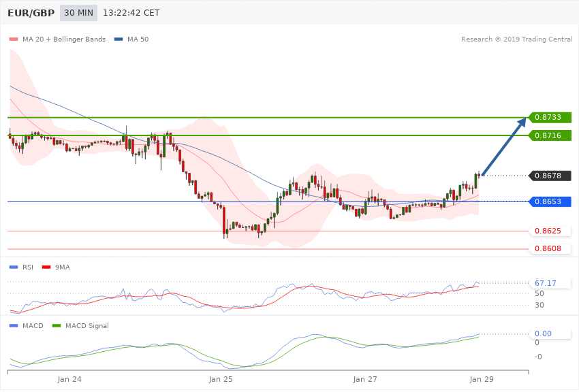Viewport: 579px width, 392px height.
Task: Click the Research © 2019 Trading Central credit
Action: click(516, 39)
